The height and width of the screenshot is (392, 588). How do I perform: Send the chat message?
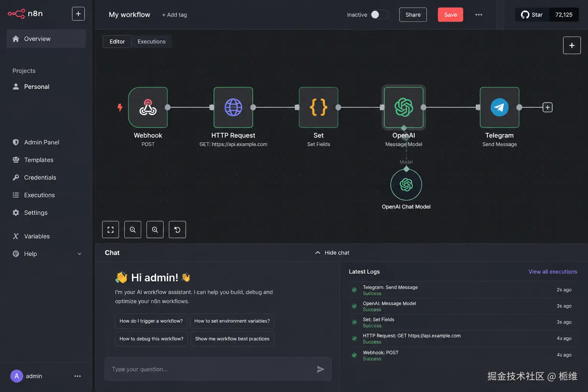point(321,369)
